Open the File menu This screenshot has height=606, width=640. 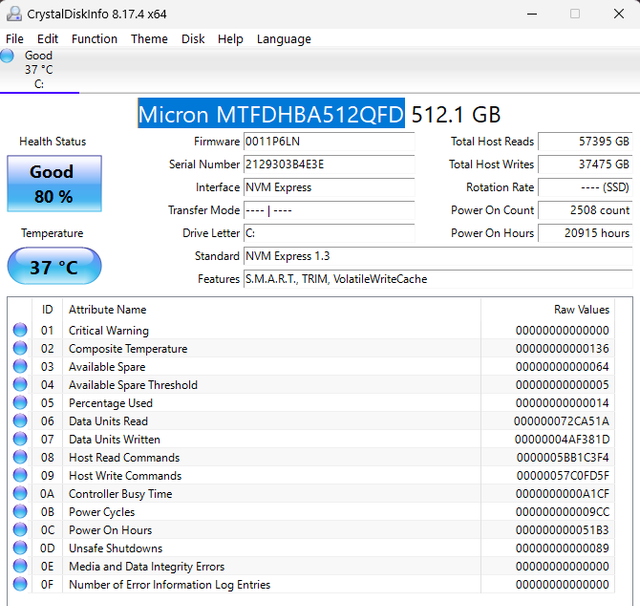pyautogui.click(x=15, y=39)
